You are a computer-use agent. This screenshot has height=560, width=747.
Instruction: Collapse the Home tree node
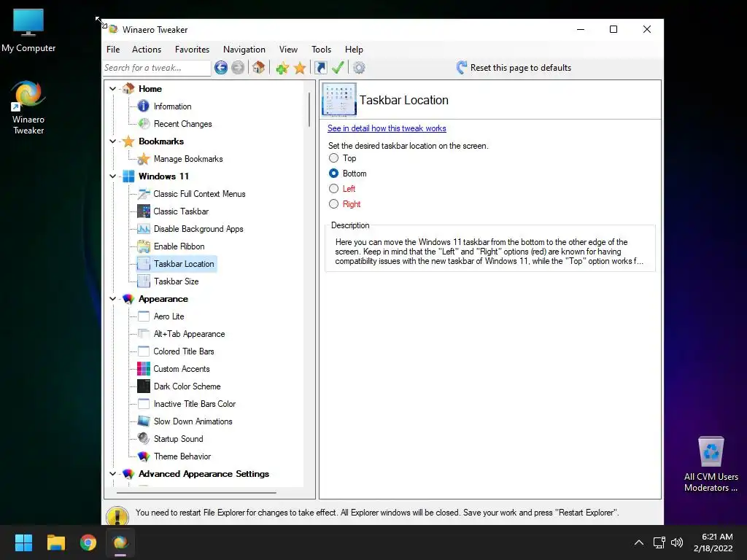tap(113, 88)
